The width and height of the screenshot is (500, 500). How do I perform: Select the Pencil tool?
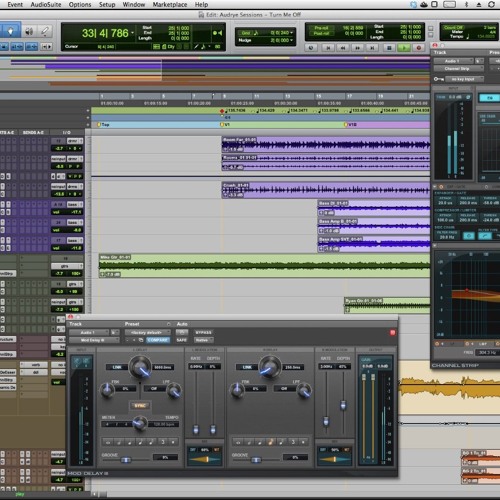45,31
